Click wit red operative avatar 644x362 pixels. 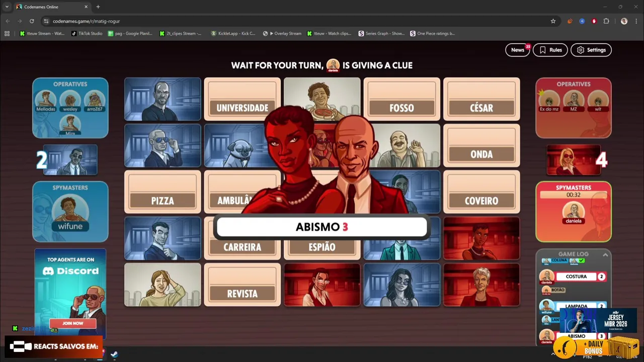(x=598, y=101)
